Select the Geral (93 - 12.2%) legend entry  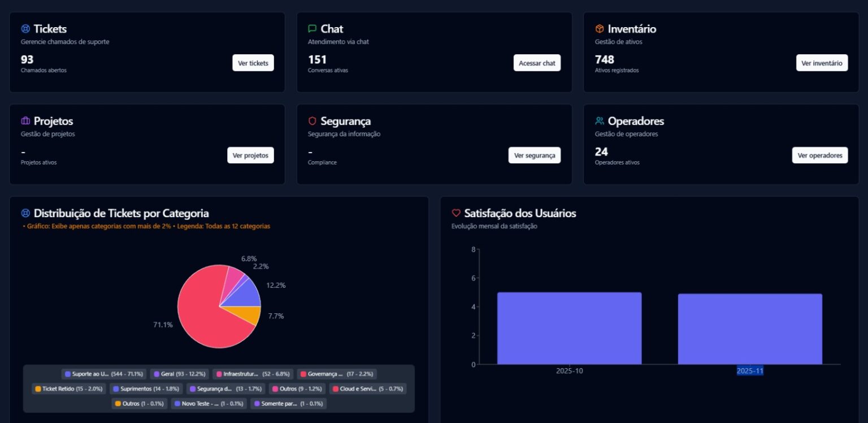tap(179, 374)
